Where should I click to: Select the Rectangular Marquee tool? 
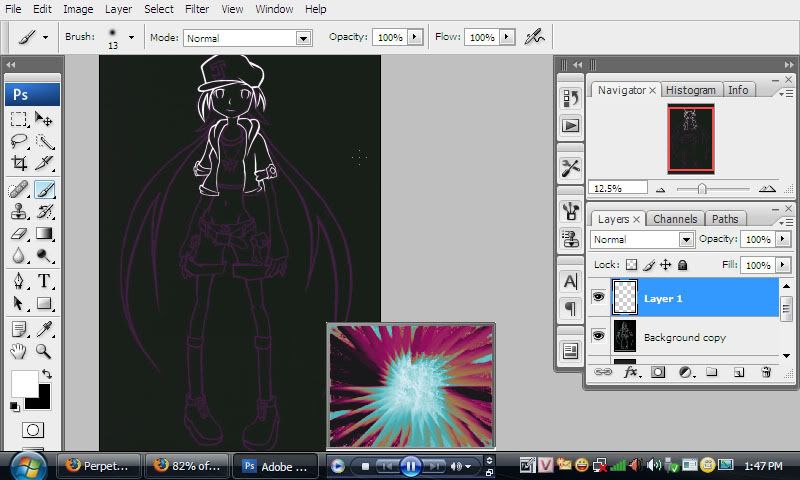(19, 119)
